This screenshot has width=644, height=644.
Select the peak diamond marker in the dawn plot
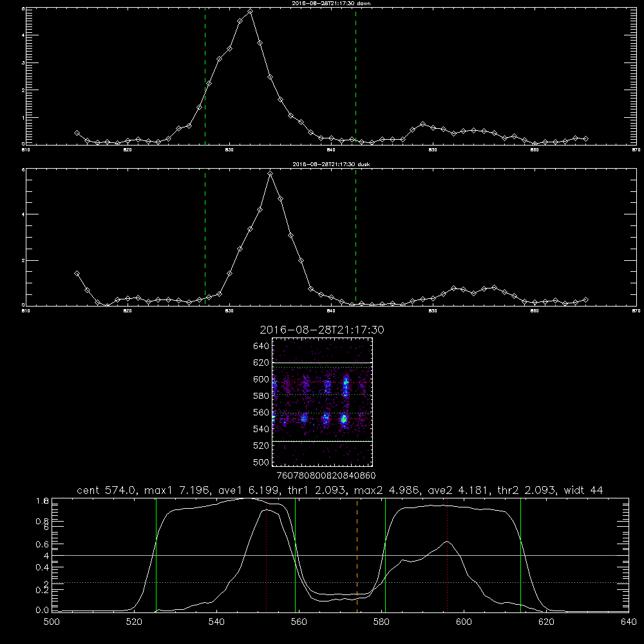point(250,12)
